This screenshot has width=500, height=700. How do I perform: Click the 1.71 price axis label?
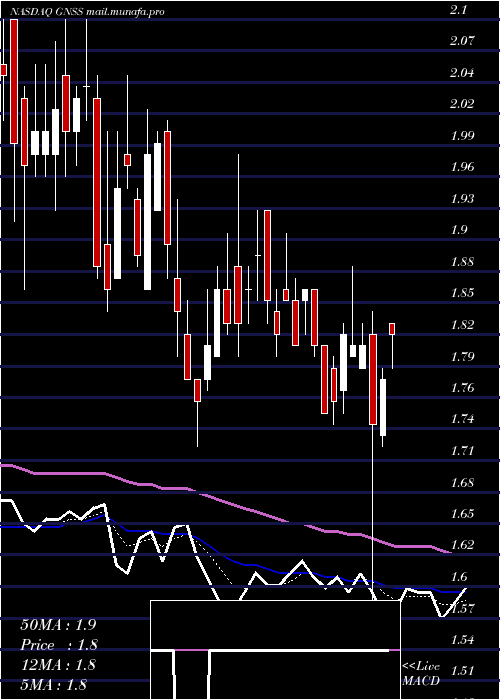(462, 450)
